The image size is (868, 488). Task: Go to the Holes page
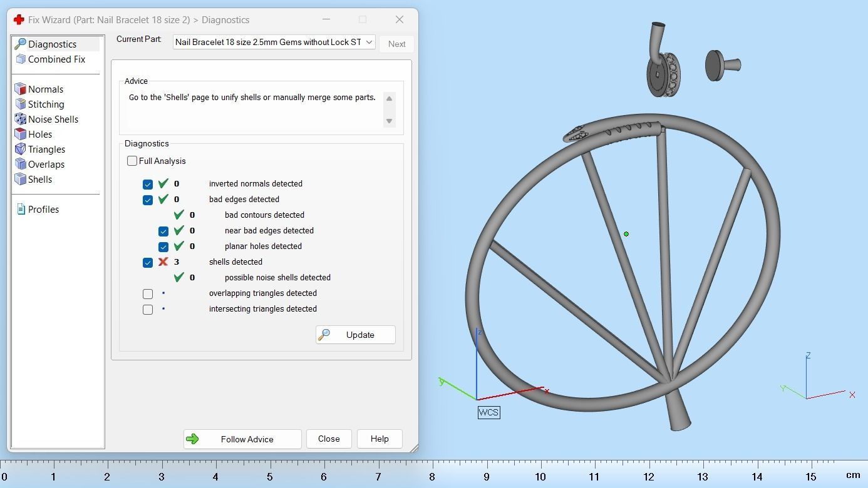pyautogui.click(x=40, y=134)
